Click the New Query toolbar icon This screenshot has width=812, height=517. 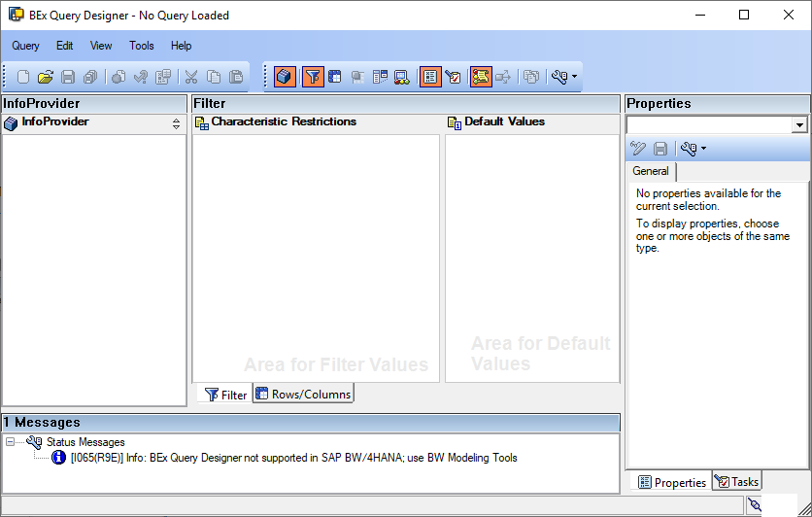22,77
